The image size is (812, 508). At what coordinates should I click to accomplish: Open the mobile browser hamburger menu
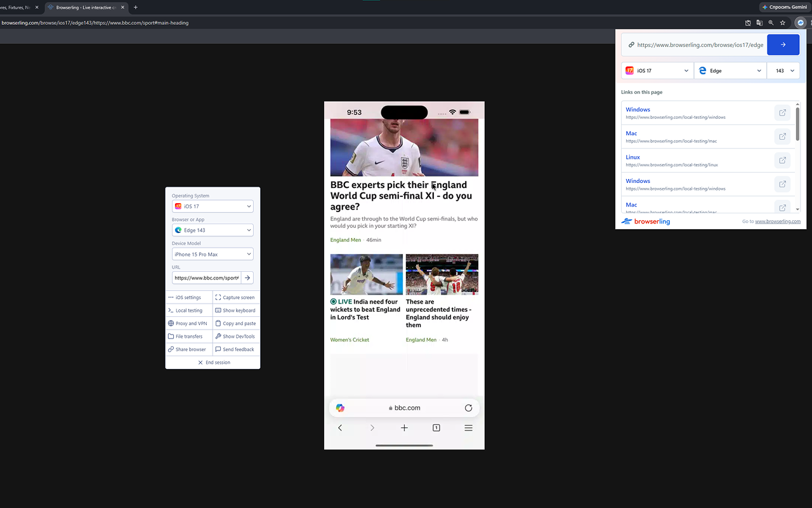click(468, 428)
